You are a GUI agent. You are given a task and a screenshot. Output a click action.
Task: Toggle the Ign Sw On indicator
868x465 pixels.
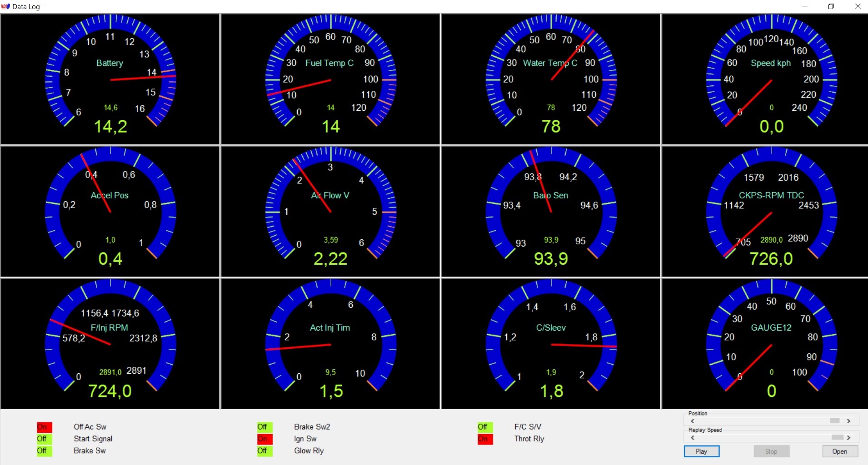[x=265, y=439]
